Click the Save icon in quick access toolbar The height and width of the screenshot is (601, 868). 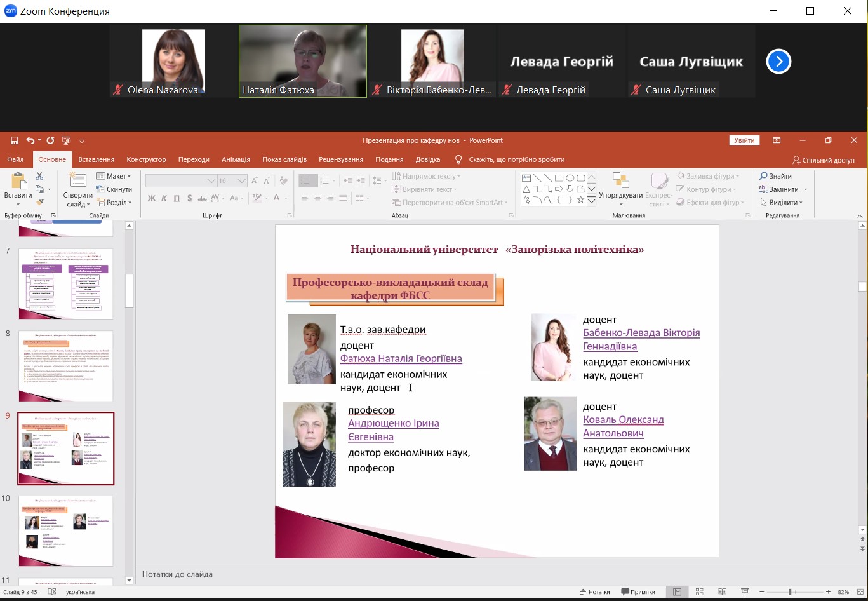pos(15,140)
